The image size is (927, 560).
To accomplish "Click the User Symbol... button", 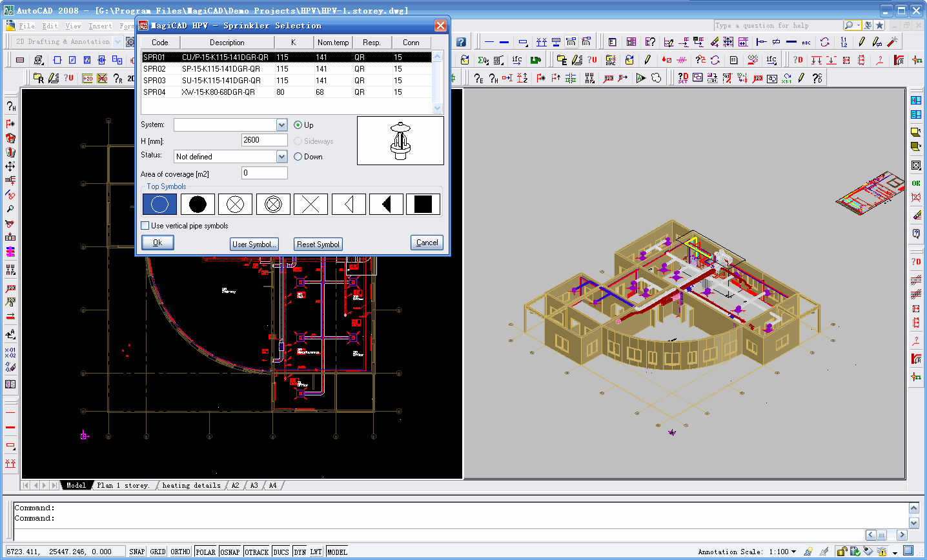I will pos(254,245).
